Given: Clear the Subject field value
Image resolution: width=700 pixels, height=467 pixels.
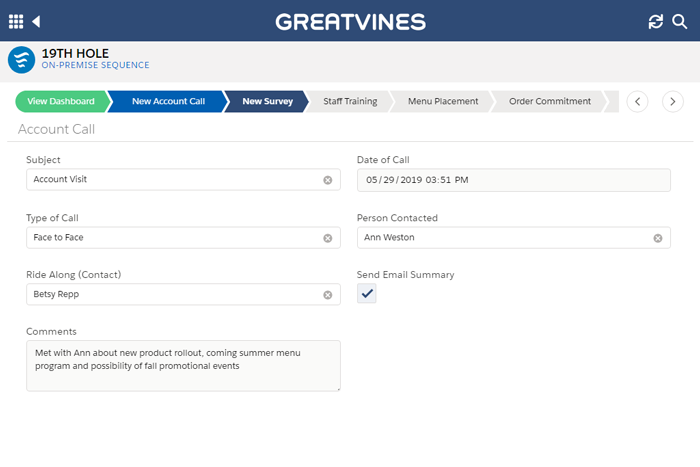Looking at the screenshot, I should 327,180.
